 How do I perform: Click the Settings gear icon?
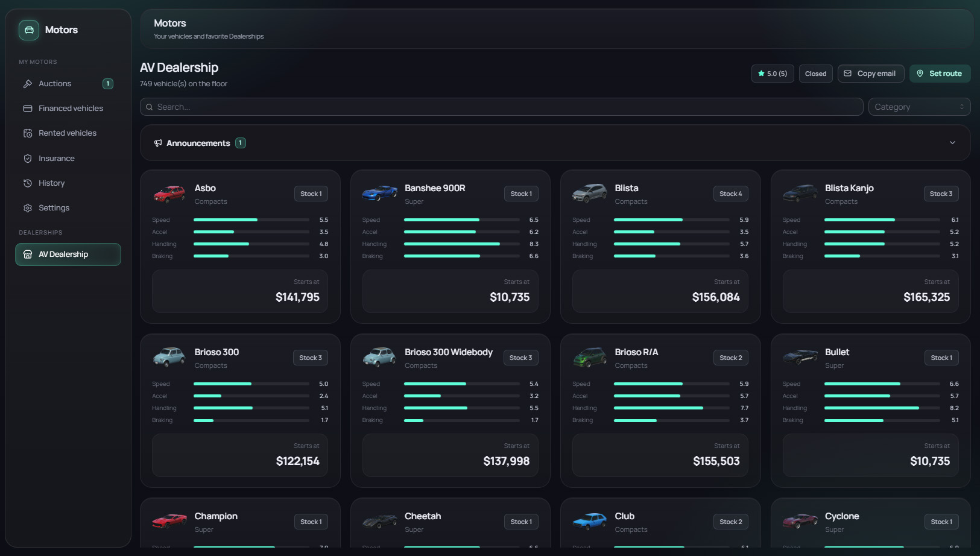(28, 208)
